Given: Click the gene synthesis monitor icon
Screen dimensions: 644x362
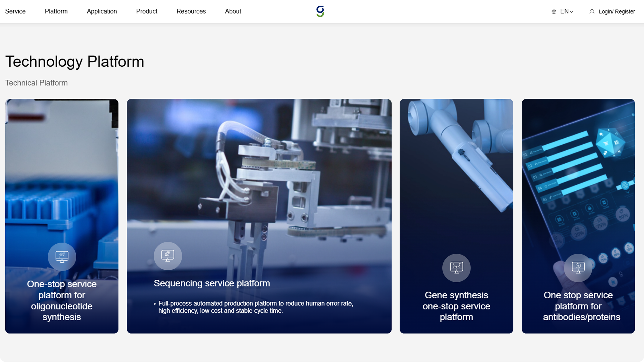Looking at the screenshot, I should [x=456, y=268].
